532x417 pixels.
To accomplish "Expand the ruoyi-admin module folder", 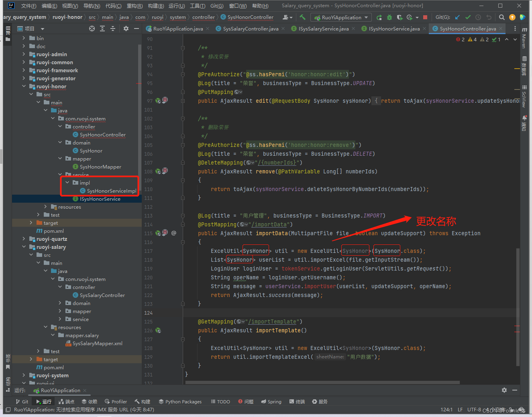I will [24, 54].
